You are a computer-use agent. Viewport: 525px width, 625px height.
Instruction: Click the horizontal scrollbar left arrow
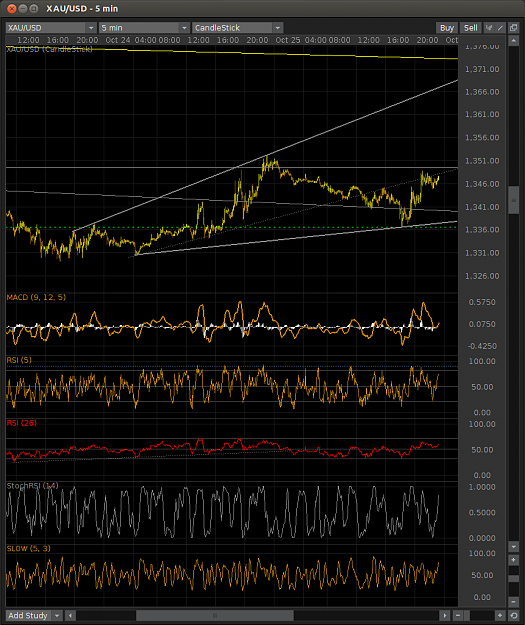point(70,615)
